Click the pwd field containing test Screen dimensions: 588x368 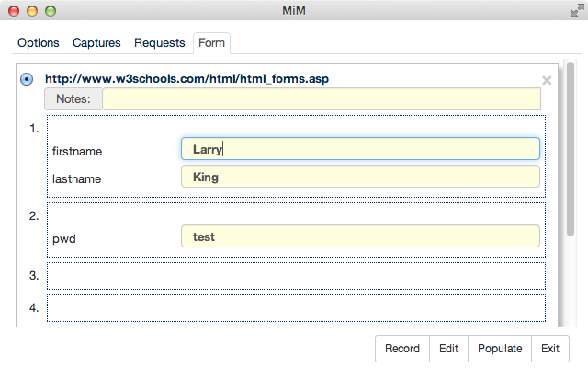360,236
